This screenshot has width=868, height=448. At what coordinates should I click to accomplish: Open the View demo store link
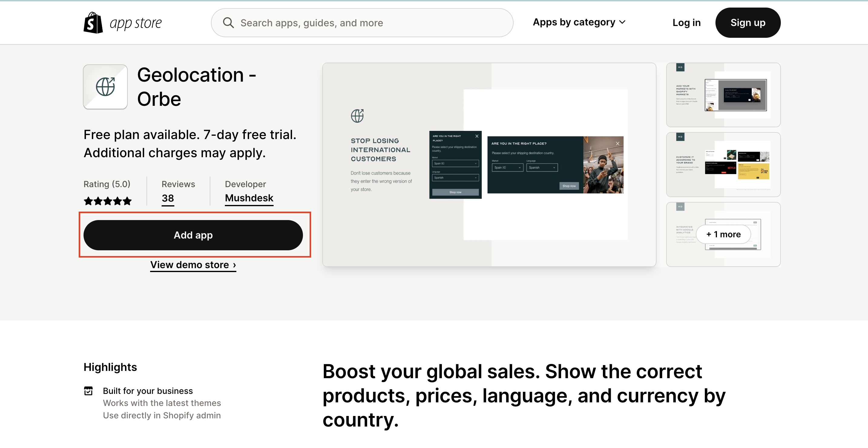pyautogui.click(x=193, y=265)
